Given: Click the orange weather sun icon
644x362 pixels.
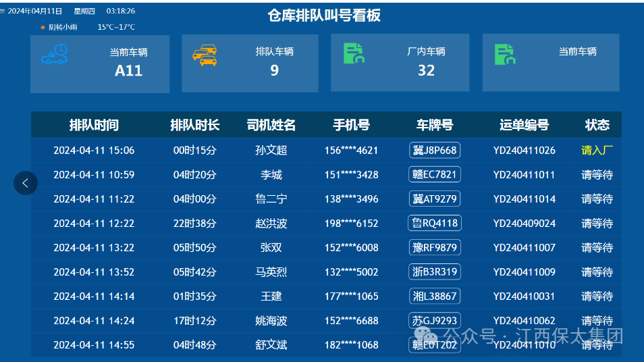Looking at the screenshot, I should (43, 28).
